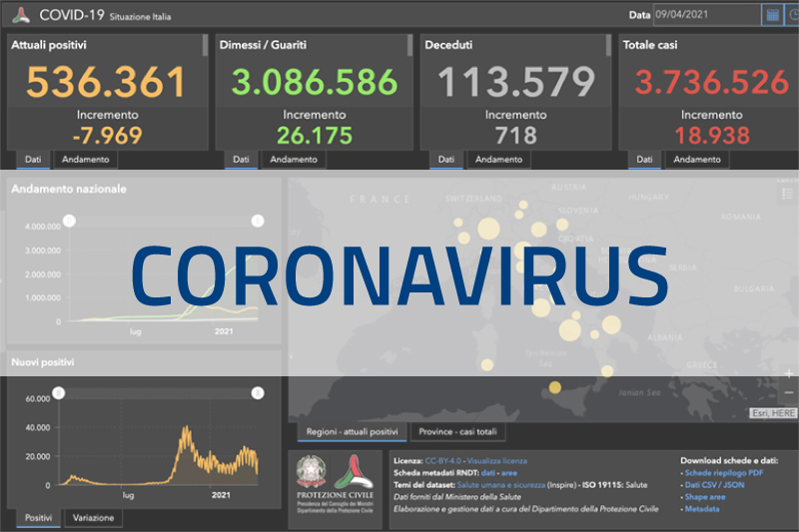Click the 536.361 attuali positivi value
The width and height of the screenshot is (799, 532).
pyautogui.click(x=106, y=82)
